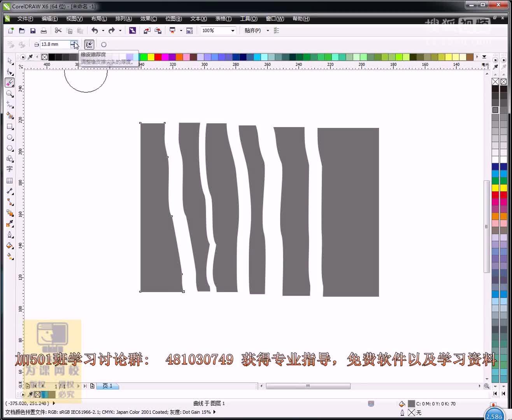Viewport: 512px width, 420px height.
Task: Toggle auto-reduce nodes eraser option
Action: pos(89,44)
